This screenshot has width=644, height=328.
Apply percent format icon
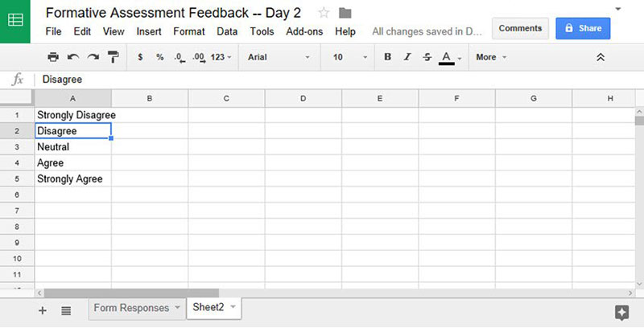coord(159,57)
